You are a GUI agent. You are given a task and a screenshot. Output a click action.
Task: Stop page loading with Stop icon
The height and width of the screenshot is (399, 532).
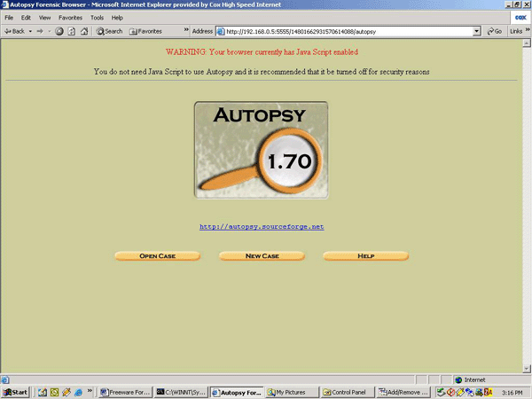point(59,31)
